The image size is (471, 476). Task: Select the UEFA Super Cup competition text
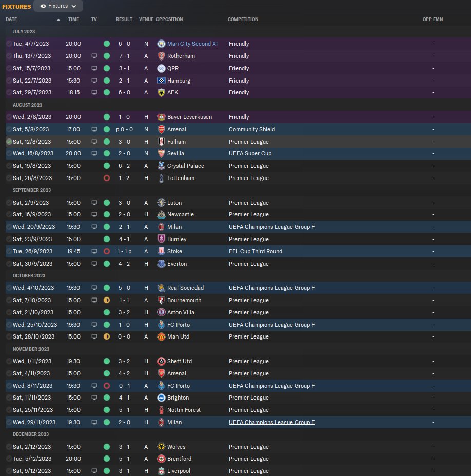[250, 153]
